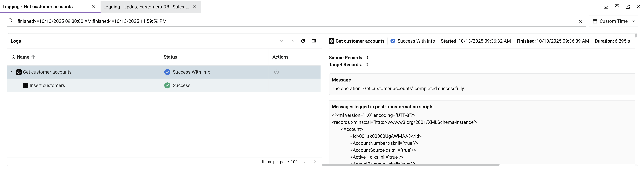Click the collapse-all icon beside Name

point(14,57)
